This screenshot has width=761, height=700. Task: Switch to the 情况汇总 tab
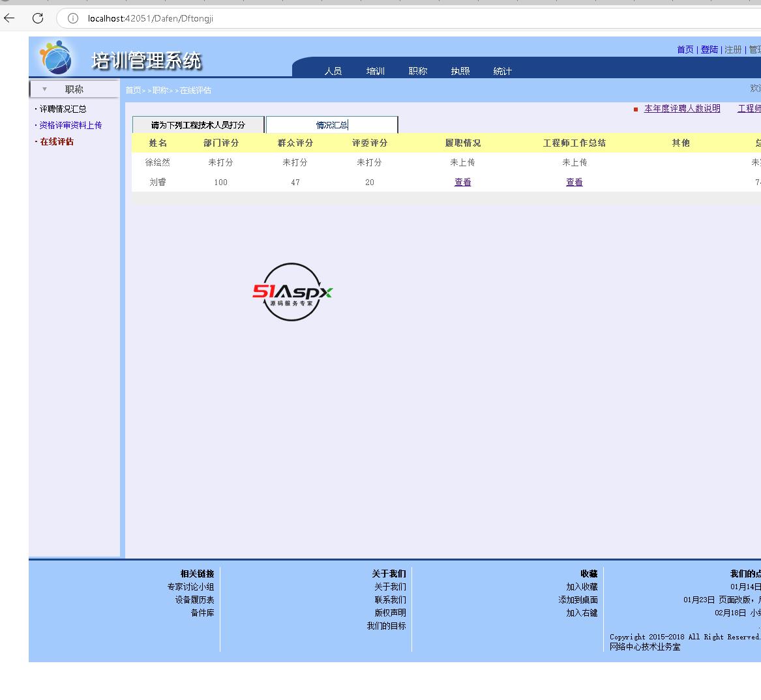tap(332, 125)
